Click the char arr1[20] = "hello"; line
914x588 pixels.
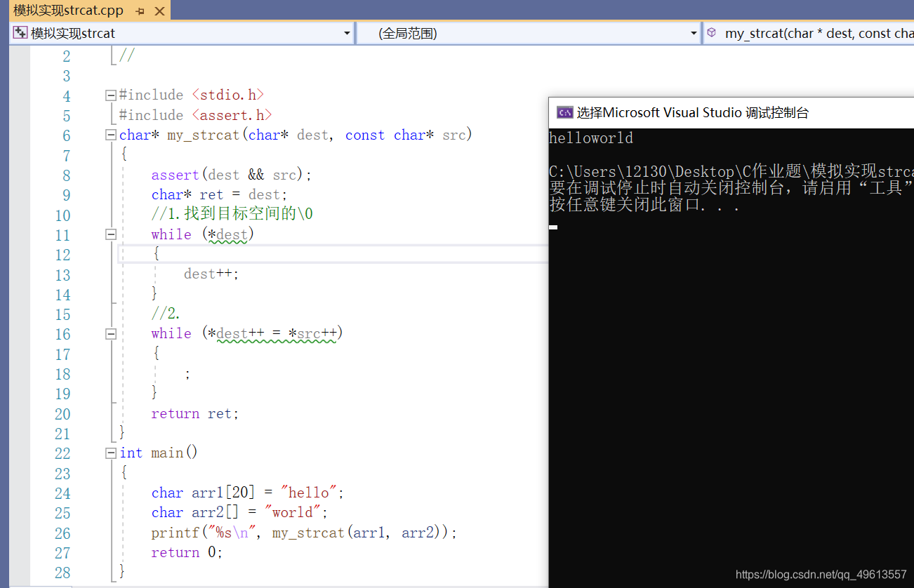tap(248, 493)
